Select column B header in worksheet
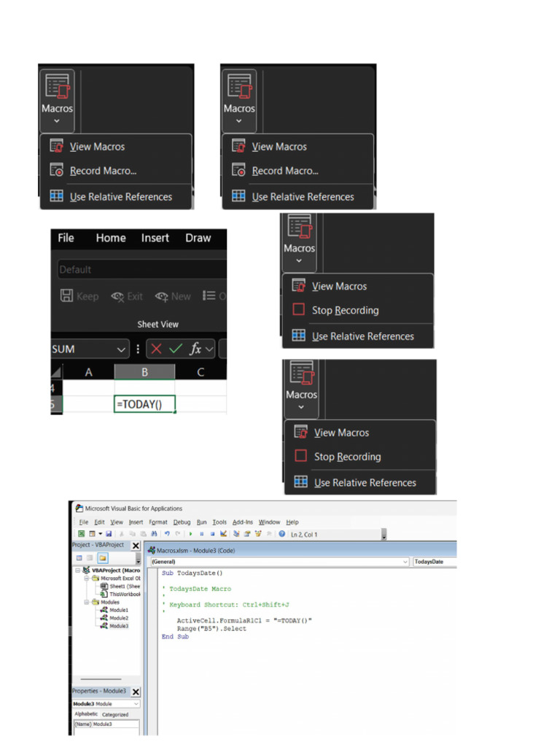This screenshot has width=560, height=747. click(144, 372)
